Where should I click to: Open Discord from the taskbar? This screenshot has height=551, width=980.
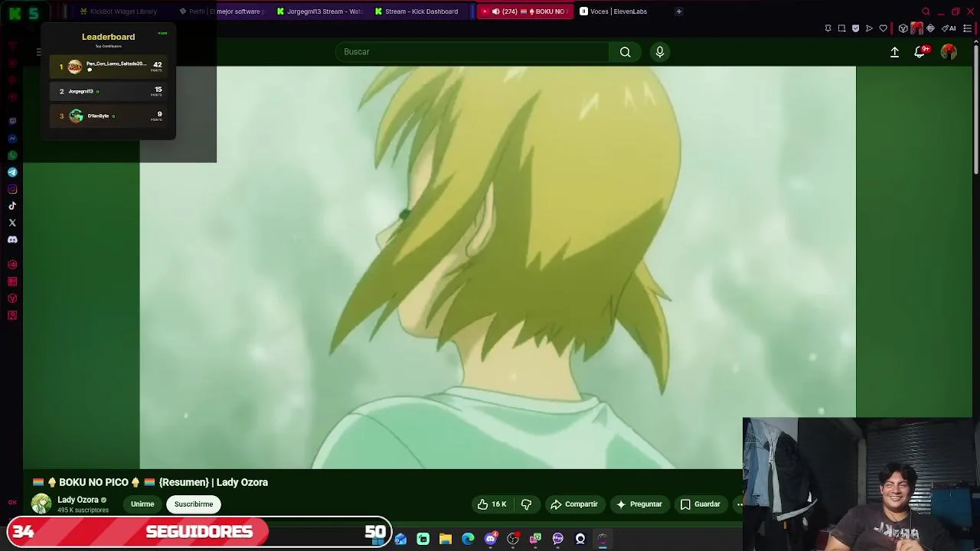[x=491, y=539]
